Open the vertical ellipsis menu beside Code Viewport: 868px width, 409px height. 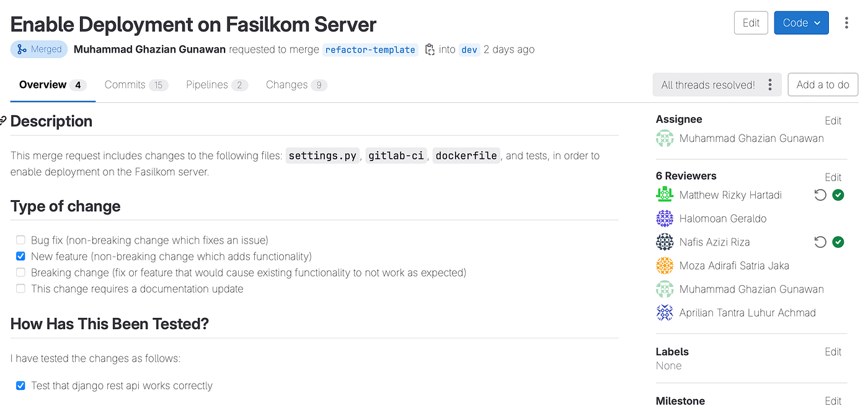(847, 23)
